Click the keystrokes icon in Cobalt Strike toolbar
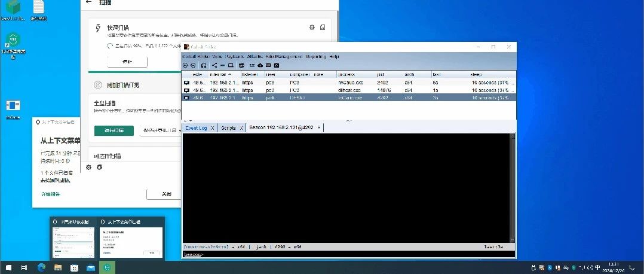This screenshot has width=644, height=274. (252, 65)
